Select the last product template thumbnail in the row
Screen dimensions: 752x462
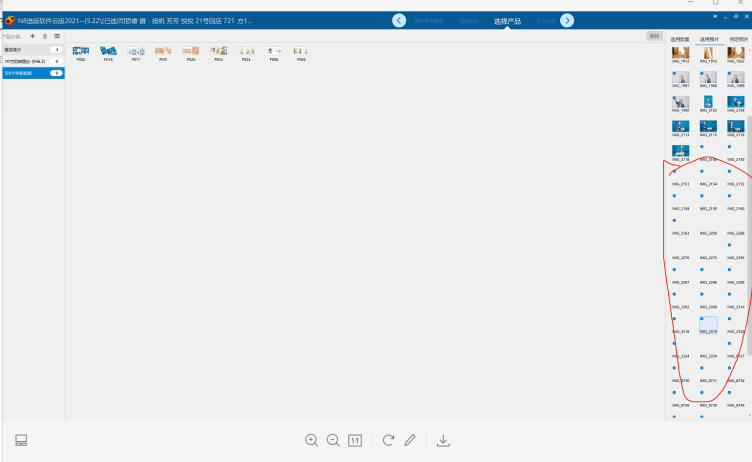pos(301,53)
